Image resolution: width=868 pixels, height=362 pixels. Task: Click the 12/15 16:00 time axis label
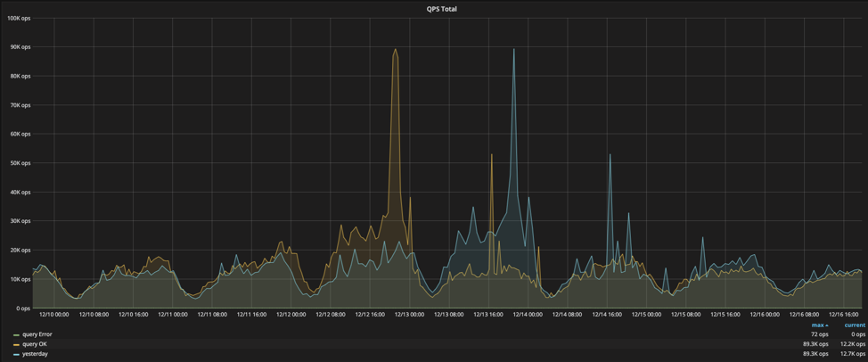pos(725,315)
